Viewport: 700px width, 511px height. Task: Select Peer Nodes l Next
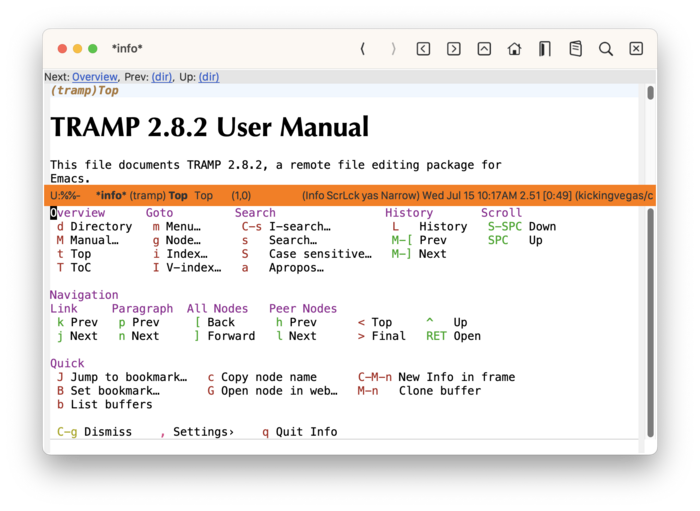(296, 336)
